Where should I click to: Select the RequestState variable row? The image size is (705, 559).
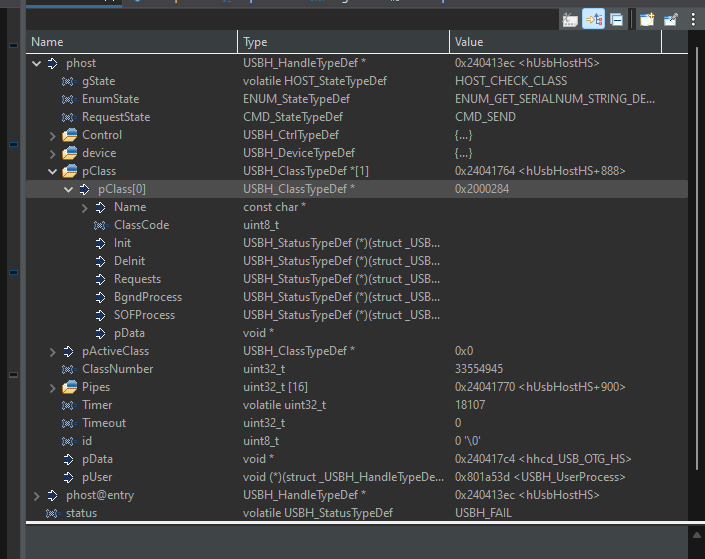pos(116,117)
